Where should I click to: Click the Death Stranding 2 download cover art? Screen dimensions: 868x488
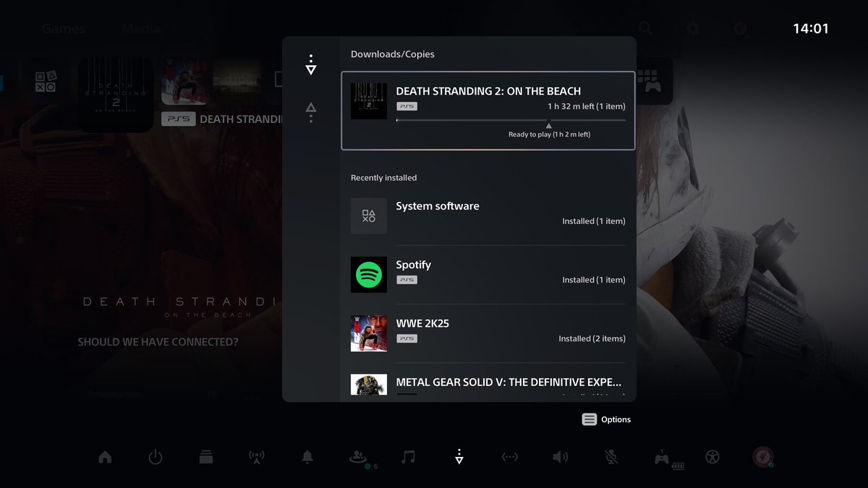point(369,101)
